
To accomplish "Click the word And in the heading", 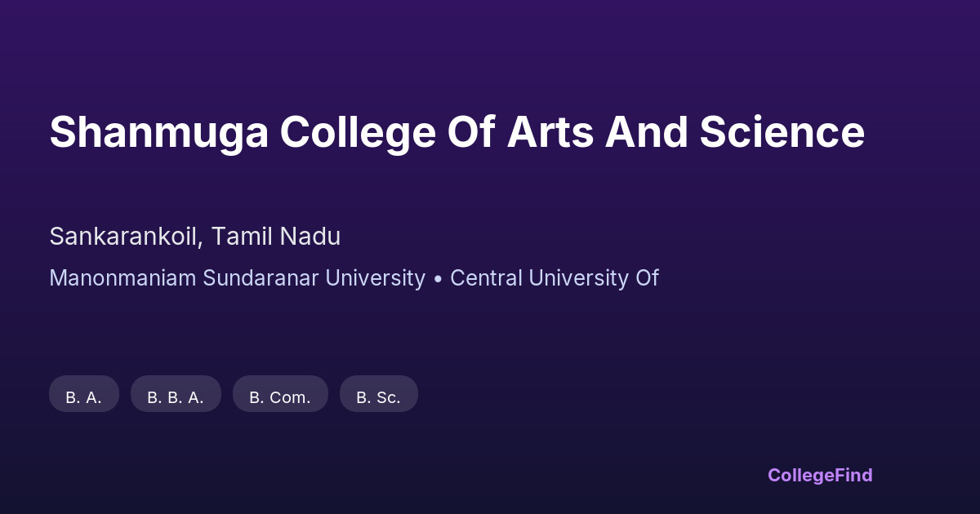I will pos(646,132).
